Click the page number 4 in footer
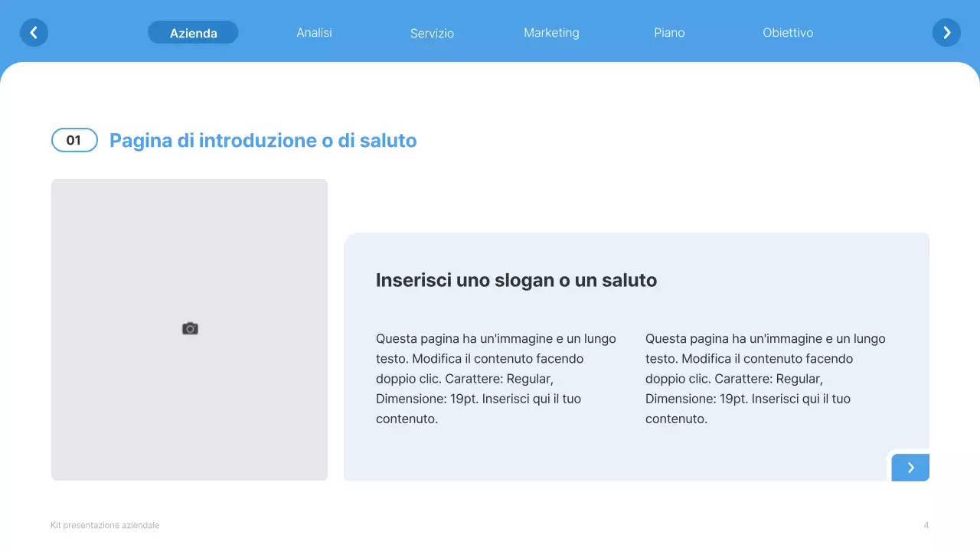 [926, 525]
